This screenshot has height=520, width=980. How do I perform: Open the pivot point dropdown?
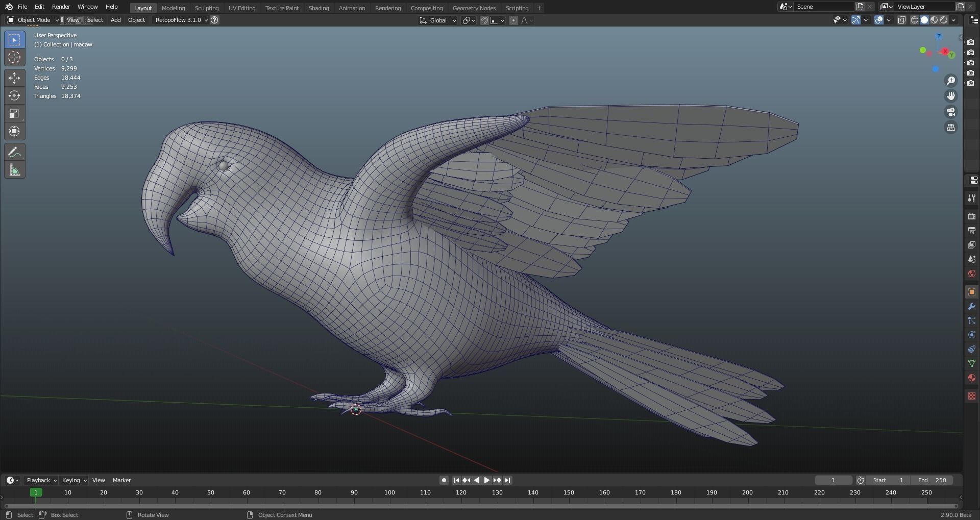(x=469, y=20)
